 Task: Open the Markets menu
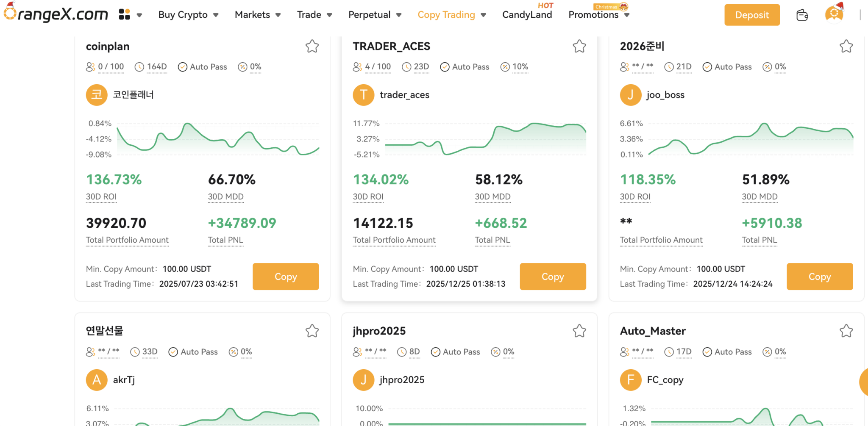(252, 15)
